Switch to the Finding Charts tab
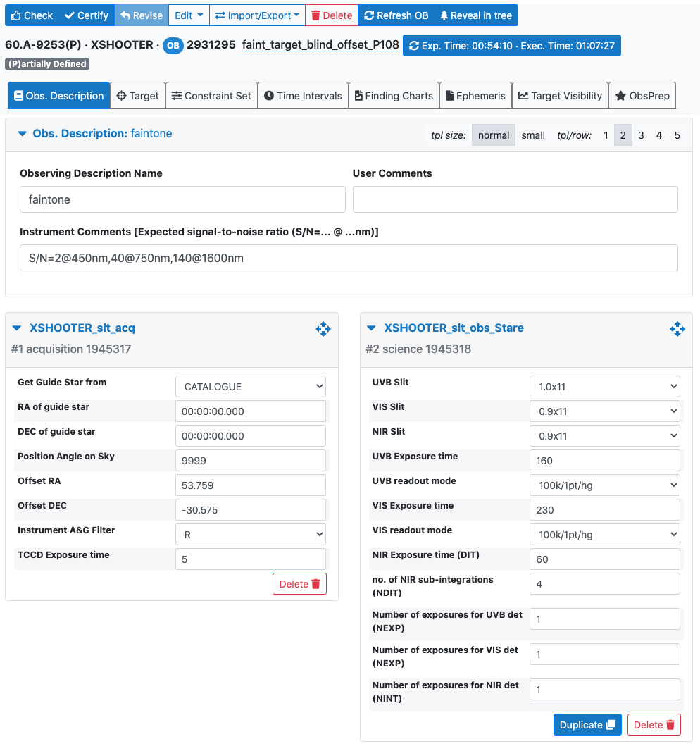 [394, 96]
